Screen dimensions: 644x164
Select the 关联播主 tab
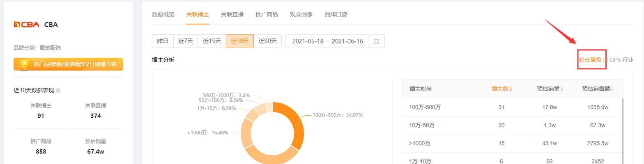pos(198,14)
